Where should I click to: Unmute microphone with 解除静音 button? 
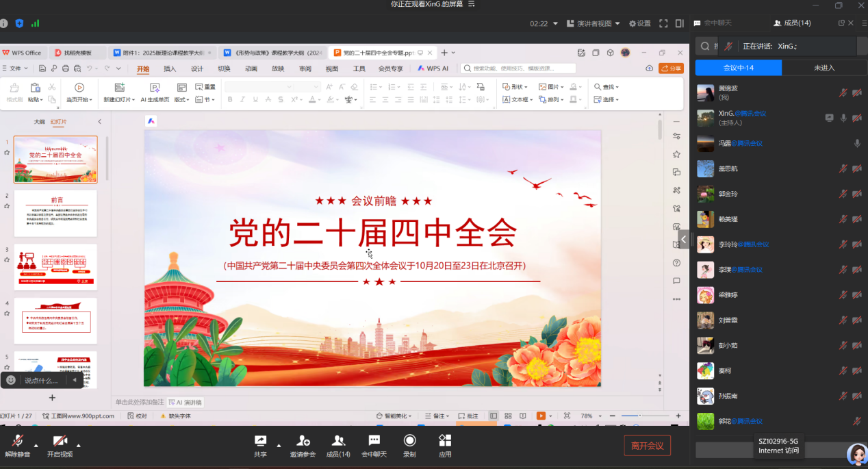pyautogui.click(x=18, y=446)
